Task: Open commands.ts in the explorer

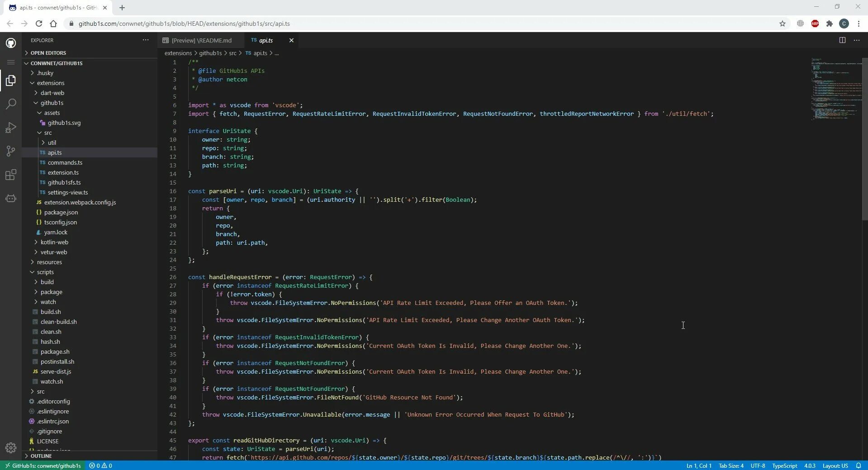Action: click(x=90, y=162)
